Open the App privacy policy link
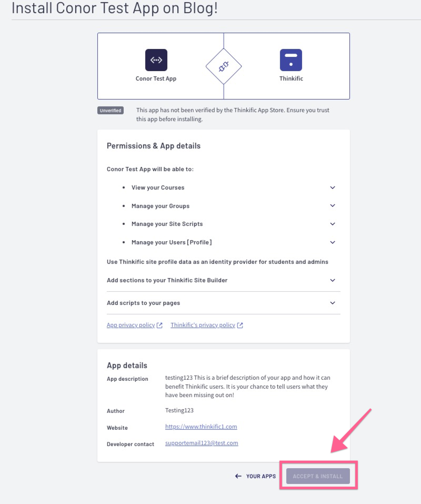 tap(131, 325)
